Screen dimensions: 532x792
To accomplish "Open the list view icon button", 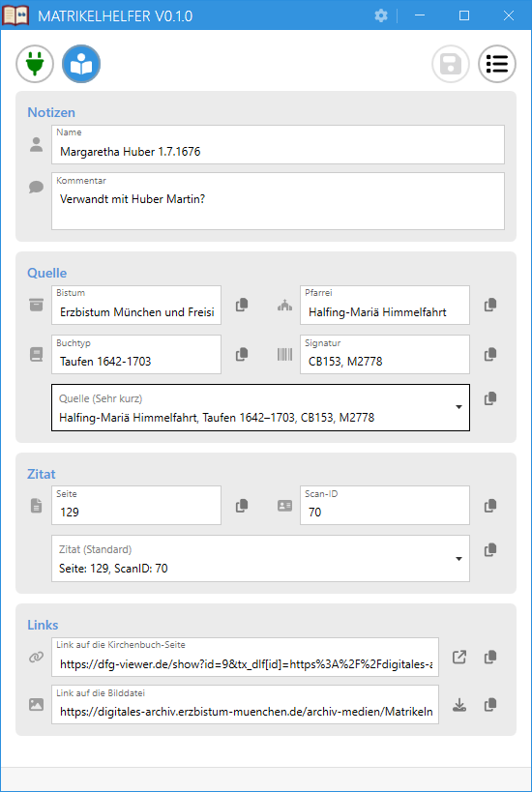I will point(497,64).
